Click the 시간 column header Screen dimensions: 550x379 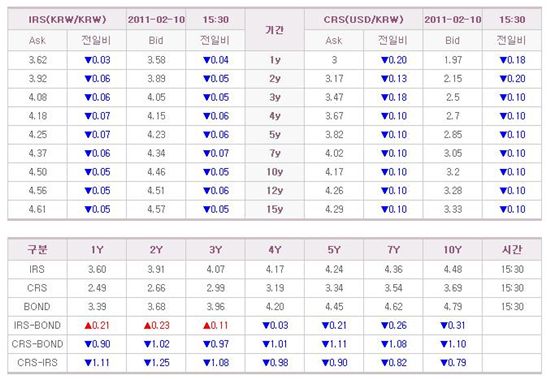512,250
